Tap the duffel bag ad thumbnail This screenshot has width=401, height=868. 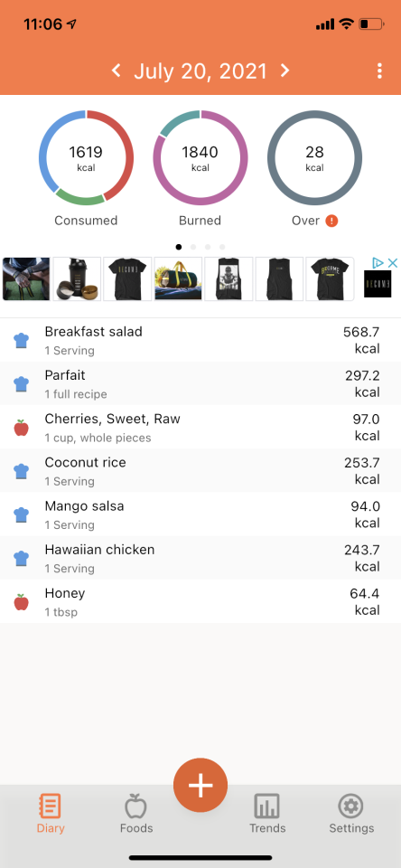[178, 279]
